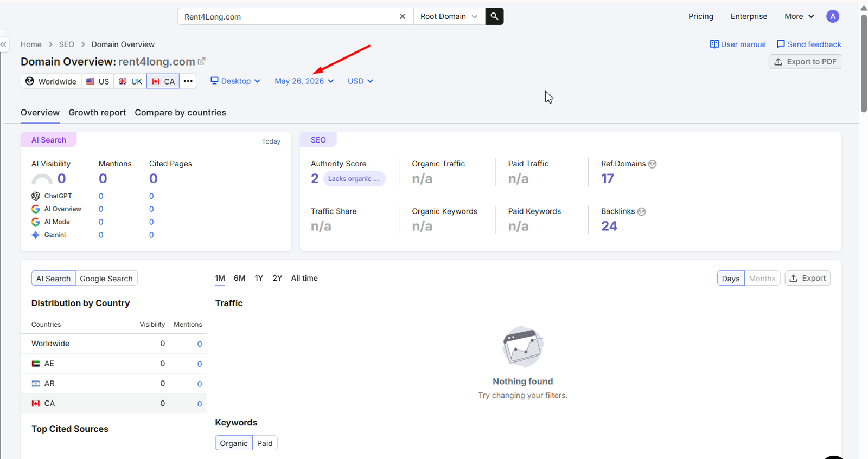The image size is (868, 459).
Task: Select Days granularity
Action: point(731,279)
